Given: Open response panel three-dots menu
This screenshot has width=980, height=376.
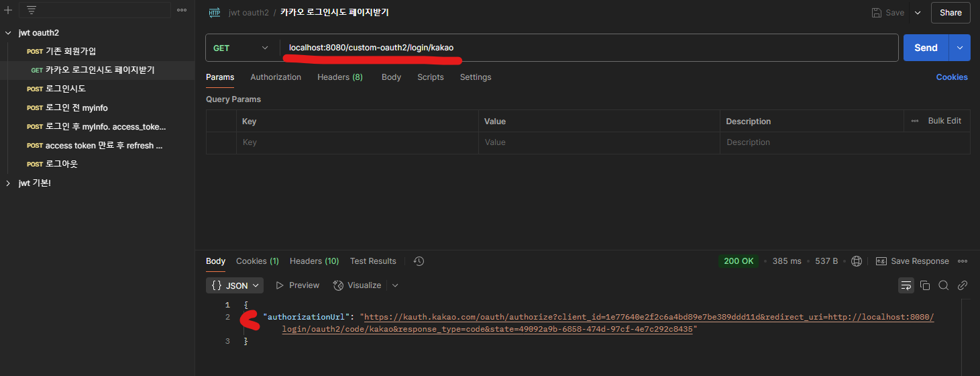Looking at the screenshot, I should click(963, 261).
